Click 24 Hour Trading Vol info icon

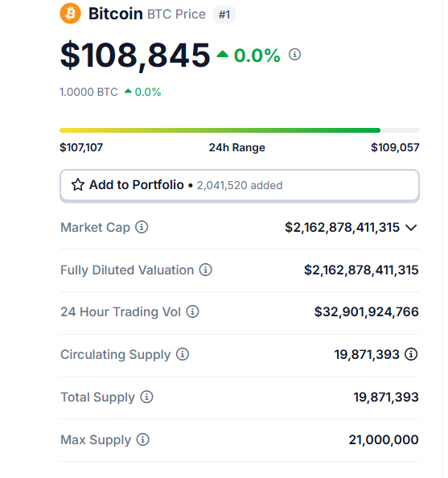click(192, 312)
